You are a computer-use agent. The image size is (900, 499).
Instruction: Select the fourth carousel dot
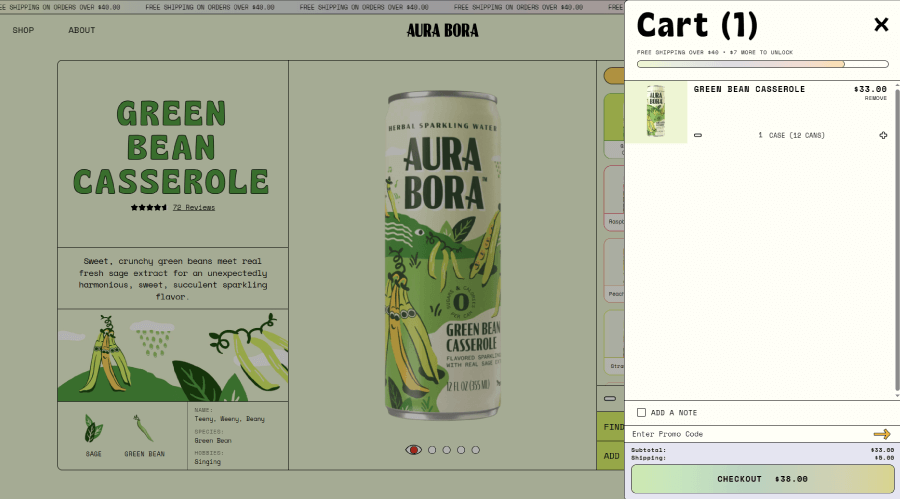click(461, 450)
